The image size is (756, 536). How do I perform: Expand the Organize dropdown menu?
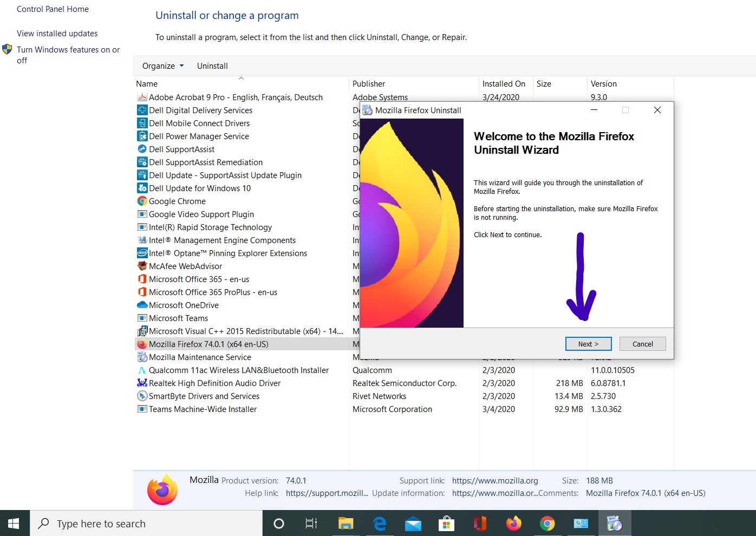point(163,66)
